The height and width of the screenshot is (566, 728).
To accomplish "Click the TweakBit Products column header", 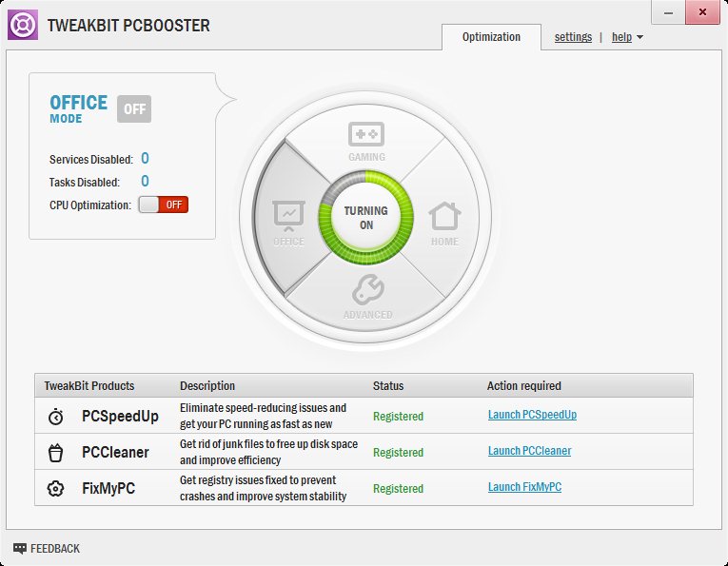I will click(89, 386).
